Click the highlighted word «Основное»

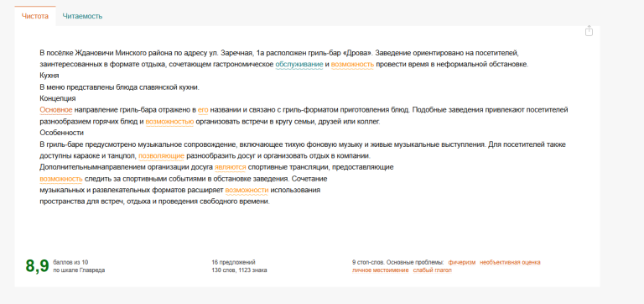(56, 110)
